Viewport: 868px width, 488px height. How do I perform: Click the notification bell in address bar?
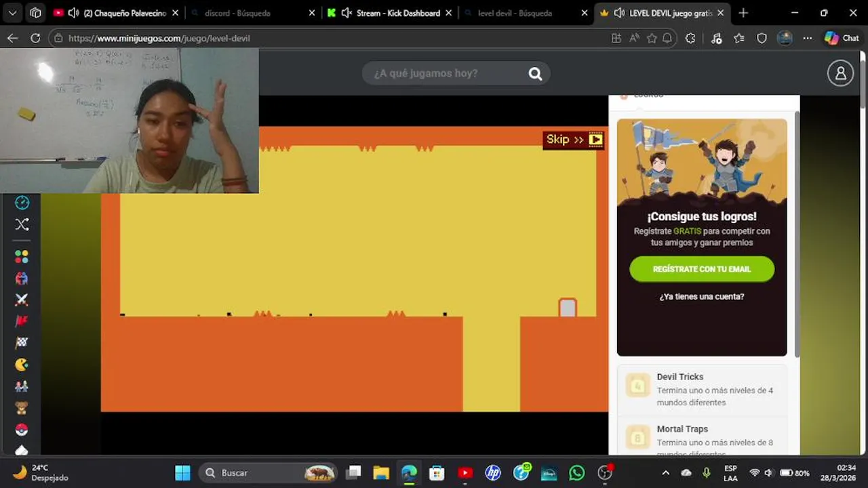(667, 39)
